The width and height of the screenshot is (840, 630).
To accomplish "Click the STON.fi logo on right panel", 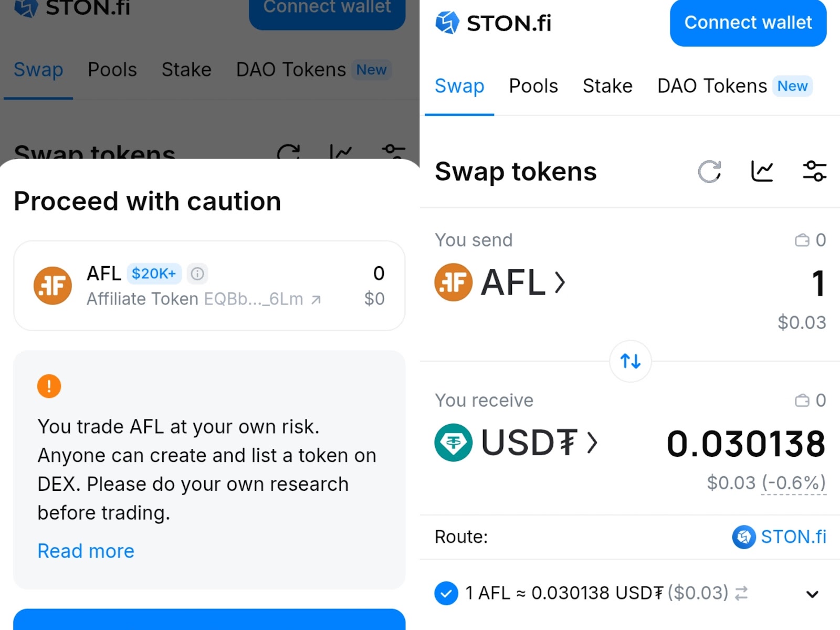I will pos(493,23).
